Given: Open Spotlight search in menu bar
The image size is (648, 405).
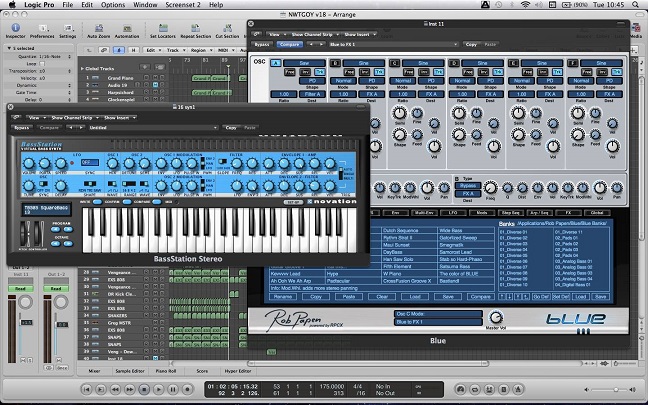Looking at the screenshot, I should (635, 5).
